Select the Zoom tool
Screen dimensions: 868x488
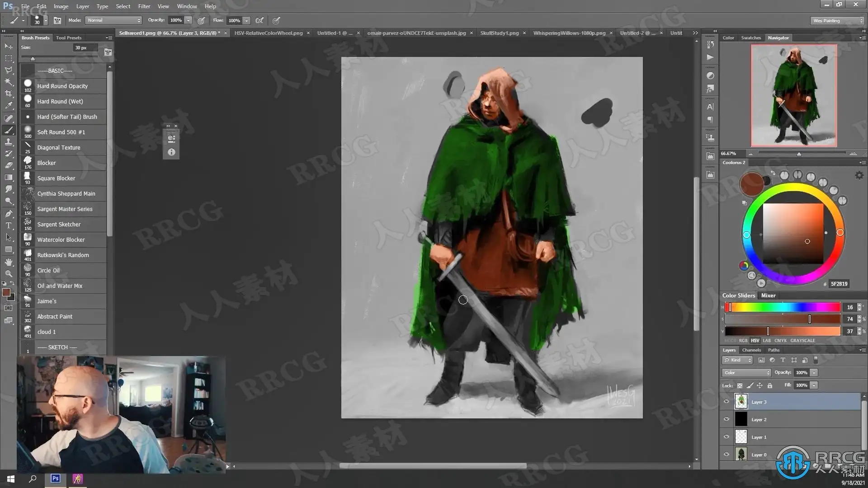point(9,274)
